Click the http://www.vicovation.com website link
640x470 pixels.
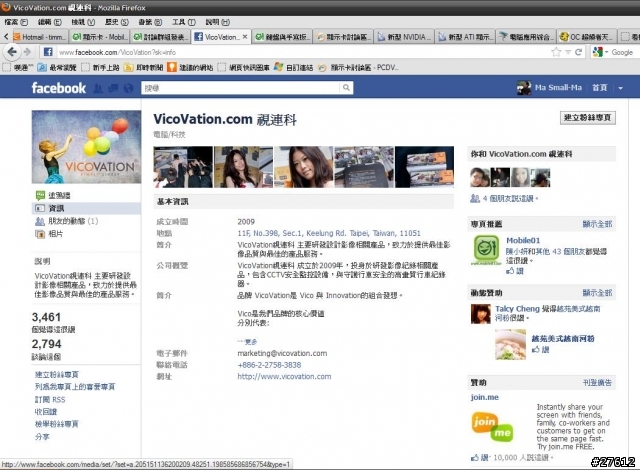[284, 376]
